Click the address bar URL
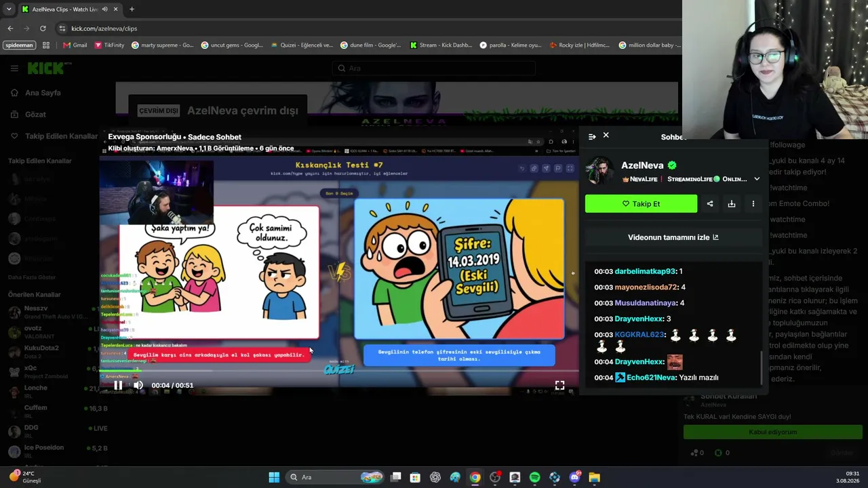Image resolution: width=868 pixels, height=488 pixels. pos(104,28)
